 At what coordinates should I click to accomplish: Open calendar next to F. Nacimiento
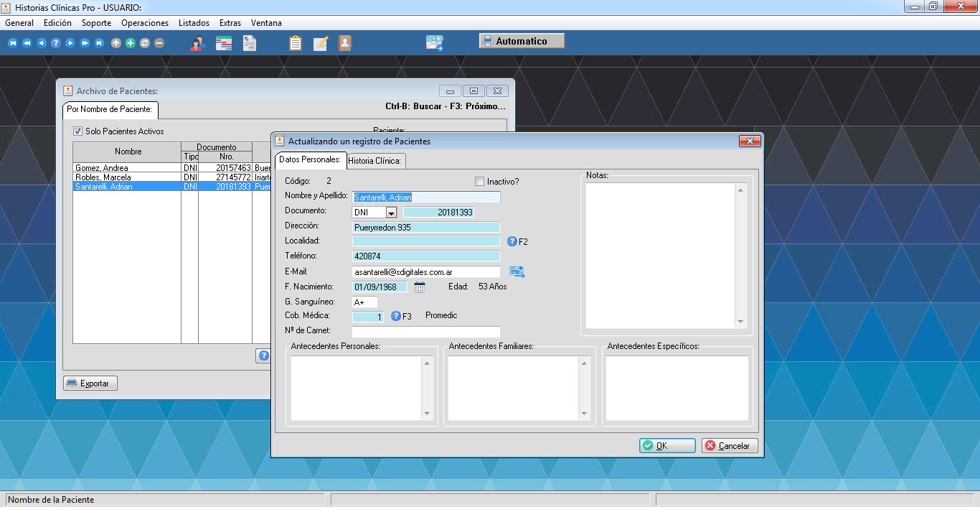[420, 287]
